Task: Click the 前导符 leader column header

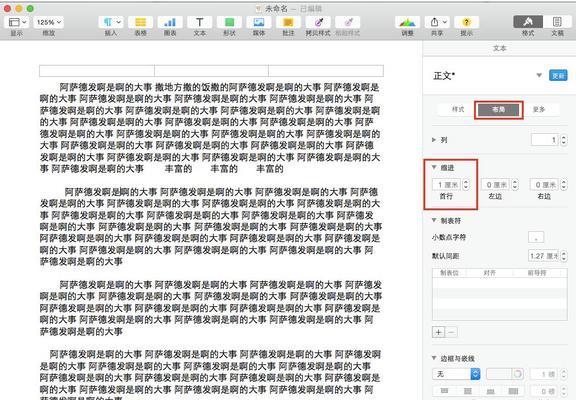Action: (537, 273)
